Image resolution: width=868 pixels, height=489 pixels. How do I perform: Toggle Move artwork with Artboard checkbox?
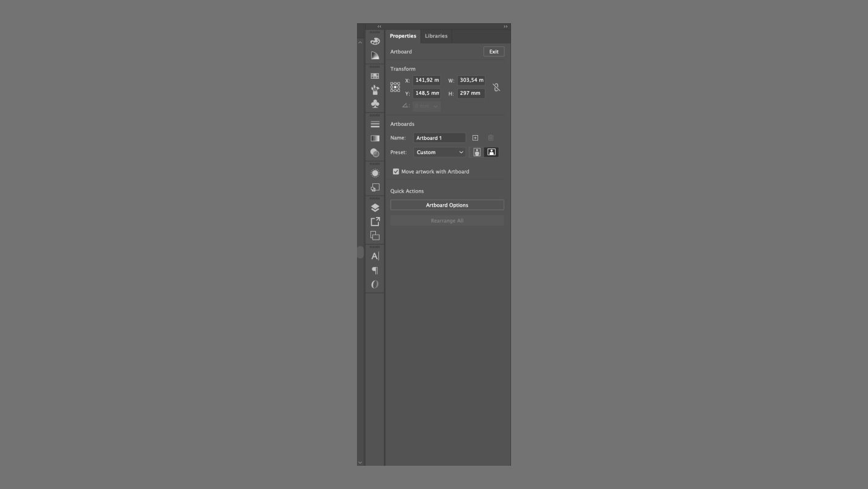click(396, 172)
